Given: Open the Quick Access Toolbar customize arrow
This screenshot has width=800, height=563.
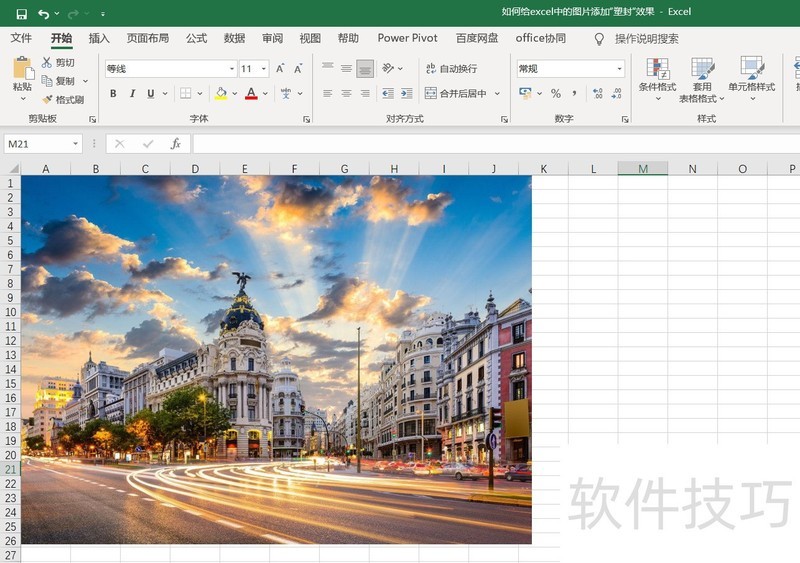Looking at the screenshot, I should (x=103, y=14).
